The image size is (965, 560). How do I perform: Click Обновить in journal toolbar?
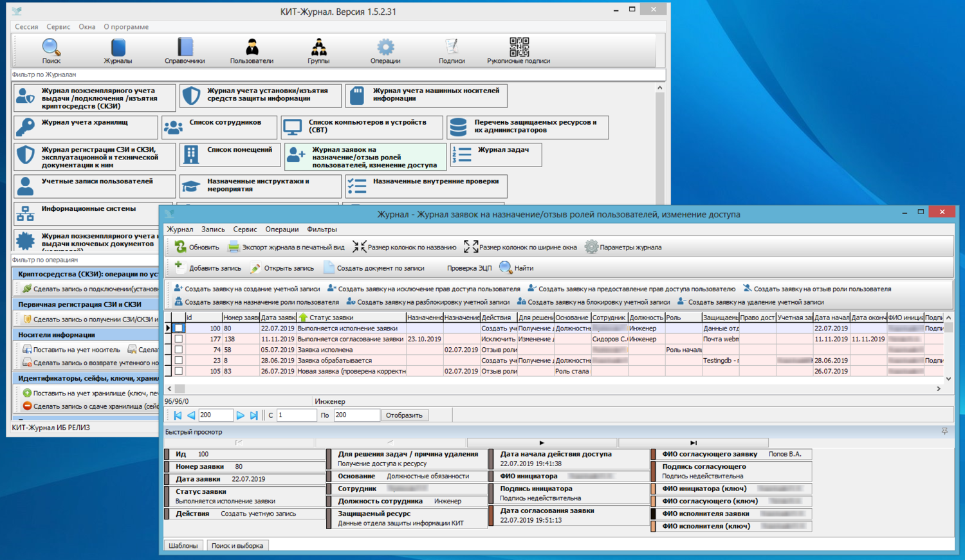coord(197,247)
